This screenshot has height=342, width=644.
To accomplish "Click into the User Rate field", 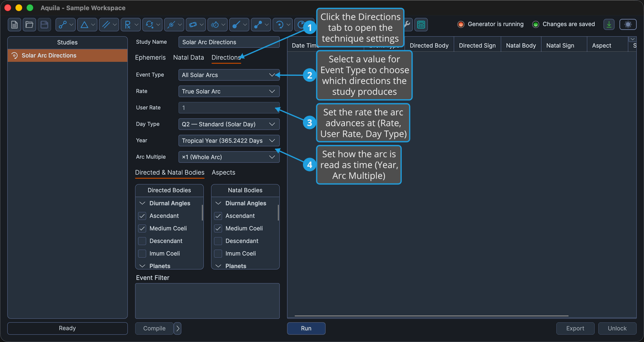I will coord(229,108).
